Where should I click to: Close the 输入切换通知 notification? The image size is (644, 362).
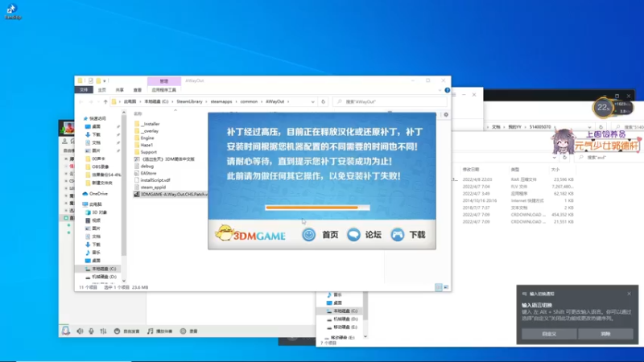(629, 294)
